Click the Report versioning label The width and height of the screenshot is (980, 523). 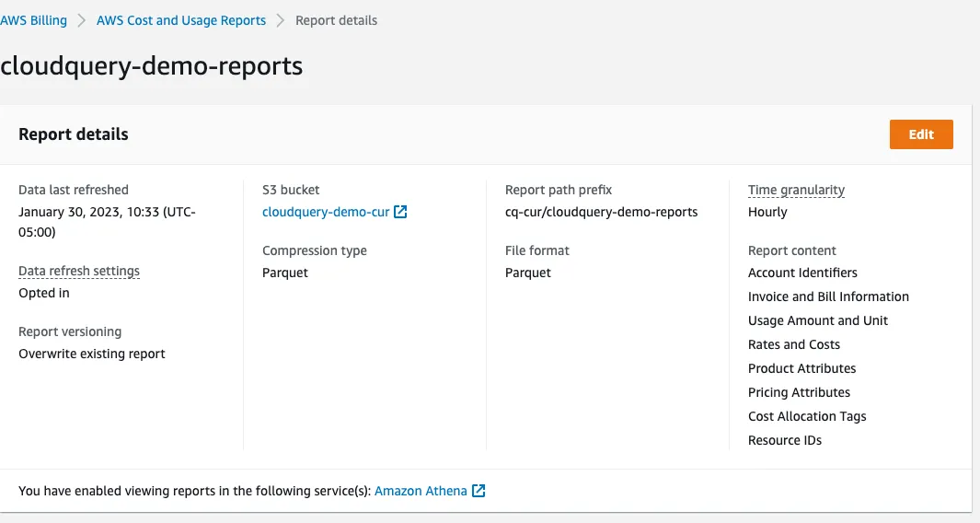70,332
